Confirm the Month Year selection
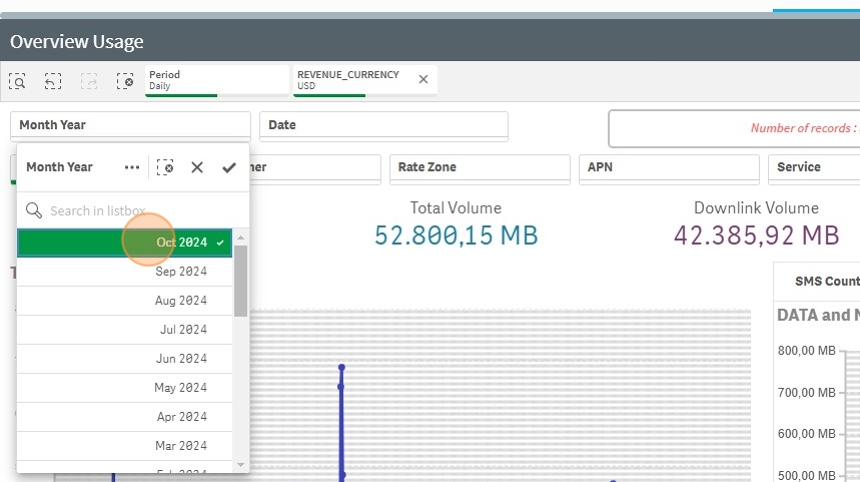860x482 pixels. pyautogui.click(x=229, y=167)
